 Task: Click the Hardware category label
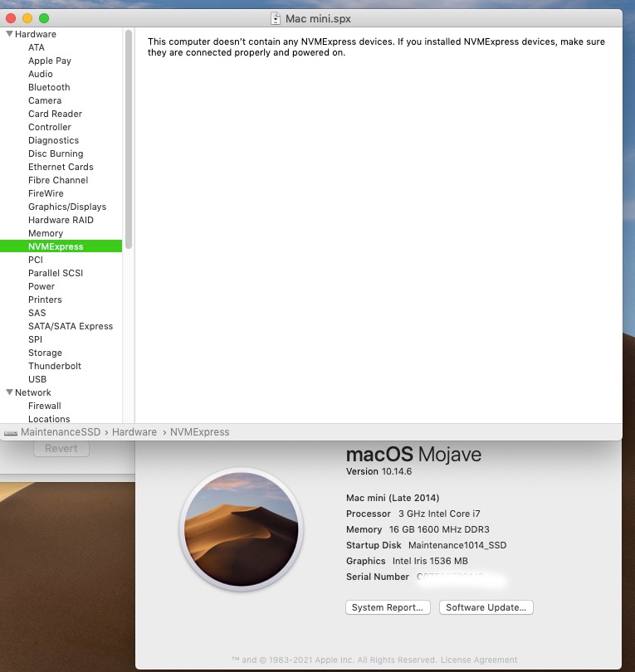(x=35, y=34)
